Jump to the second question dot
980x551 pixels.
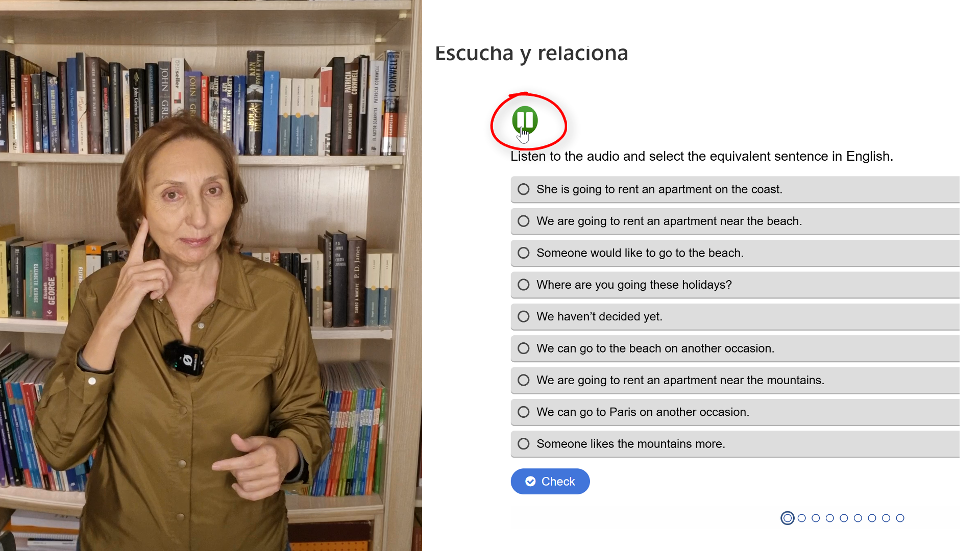802,518
